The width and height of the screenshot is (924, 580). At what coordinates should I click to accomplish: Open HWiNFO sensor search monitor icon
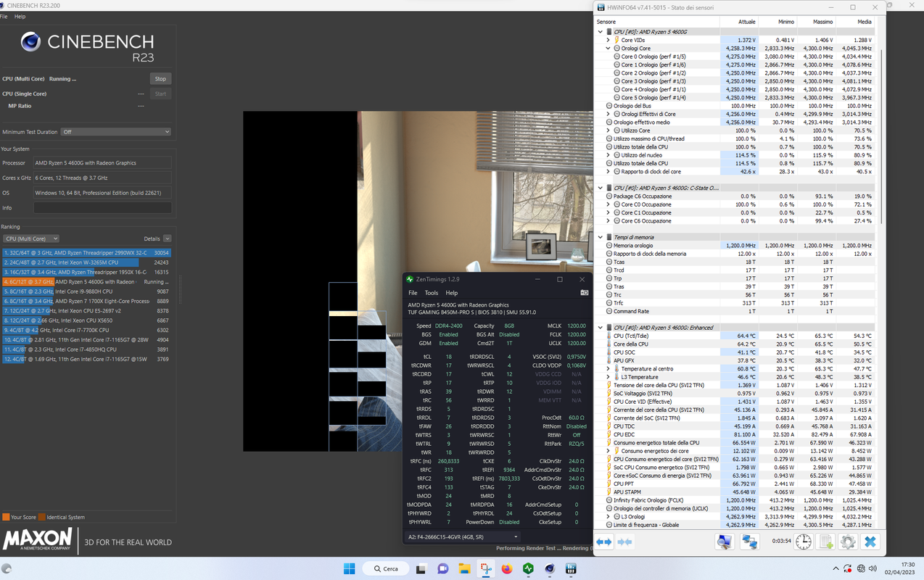point(725,542)
